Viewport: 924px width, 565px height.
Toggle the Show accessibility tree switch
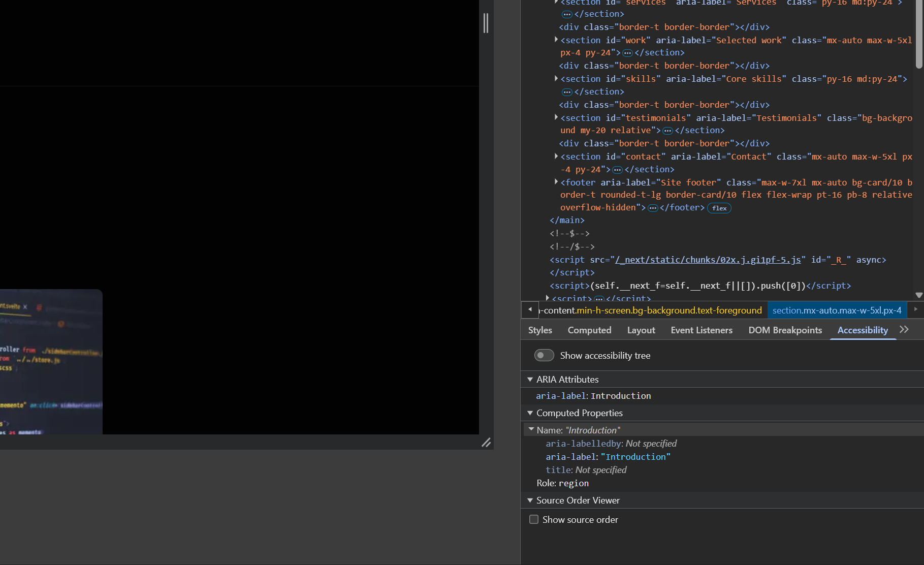(x=544, y=355)
